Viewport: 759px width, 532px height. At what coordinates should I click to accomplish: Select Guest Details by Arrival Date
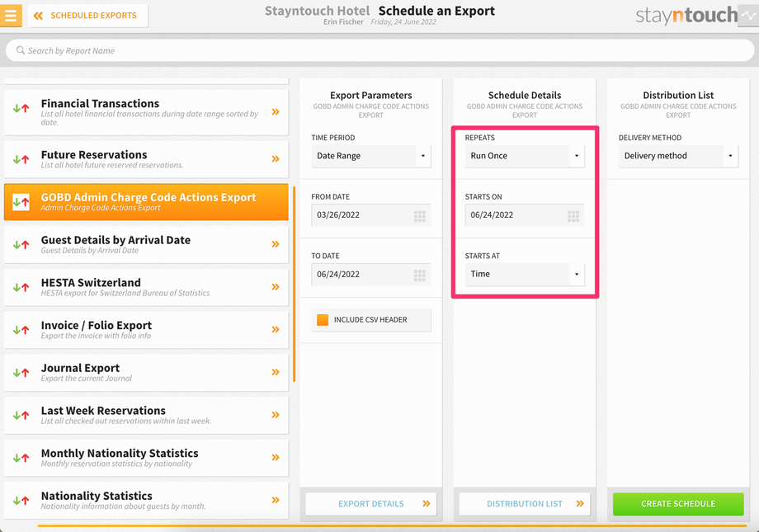pyautogui.click(x=146, y=244)
